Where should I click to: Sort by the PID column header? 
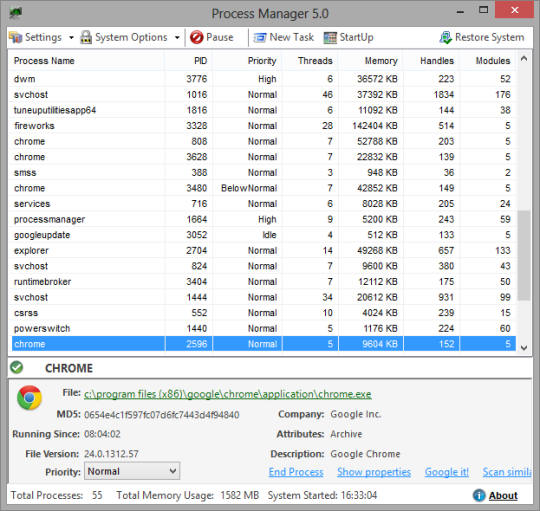(x=188, y=61)
